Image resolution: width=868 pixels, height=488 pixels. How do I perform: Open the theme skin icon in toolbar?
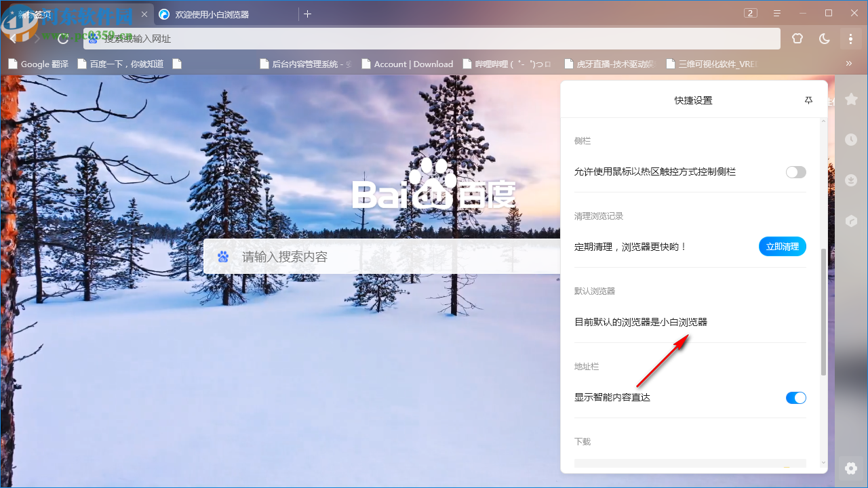tap(797, 39)
